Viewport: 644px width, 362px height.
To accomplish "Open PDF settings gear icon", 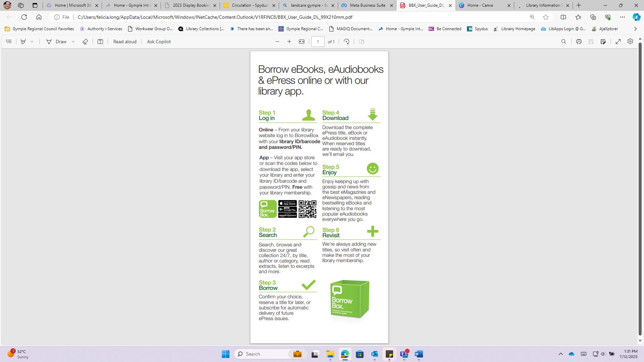I will click(630, 42).
